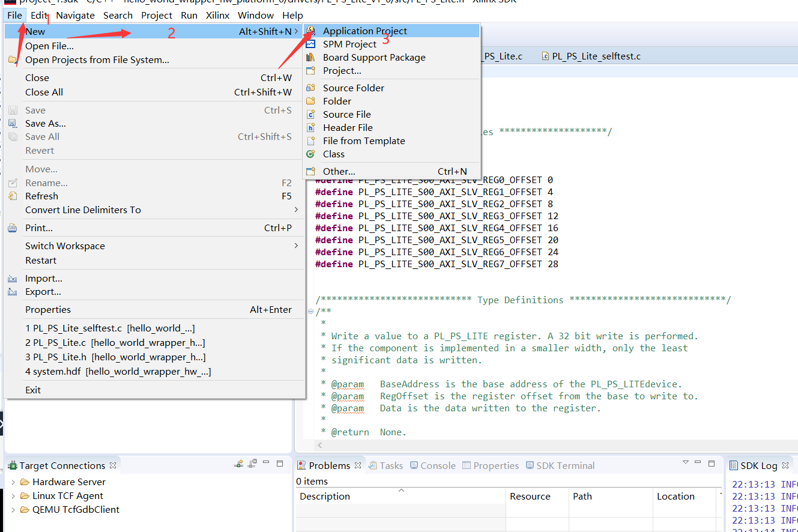Open the Help menu

pyautogui.click(x=292, y=15)
